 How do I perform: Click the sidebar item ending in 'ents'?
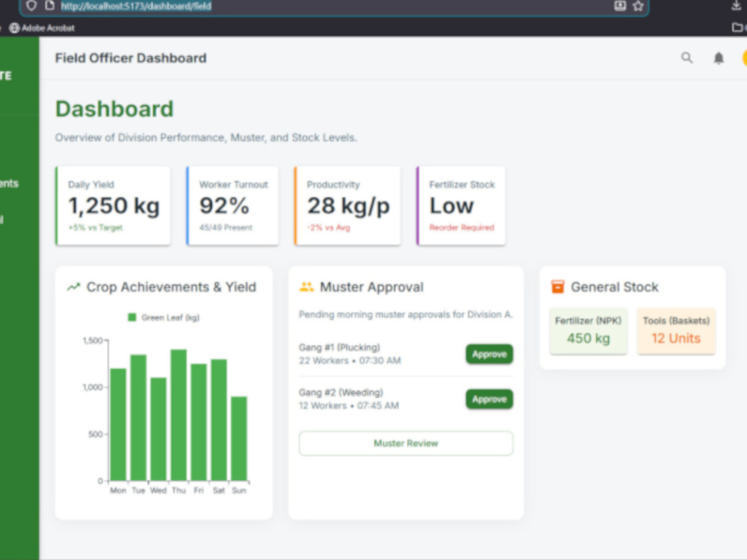click(9, 184)
